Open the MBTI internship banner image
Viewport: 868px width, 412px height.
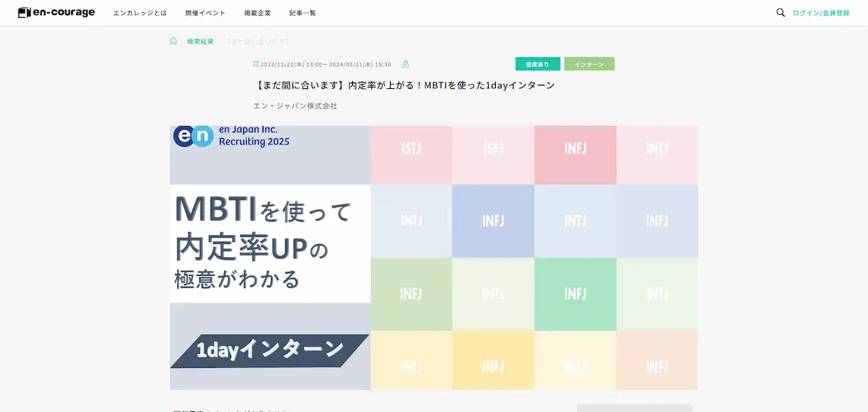click(x=434, y=258)
